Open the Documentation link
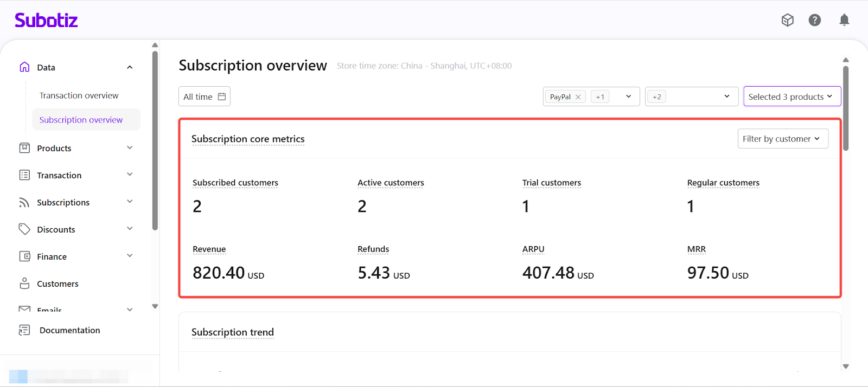 click(69, 330)
